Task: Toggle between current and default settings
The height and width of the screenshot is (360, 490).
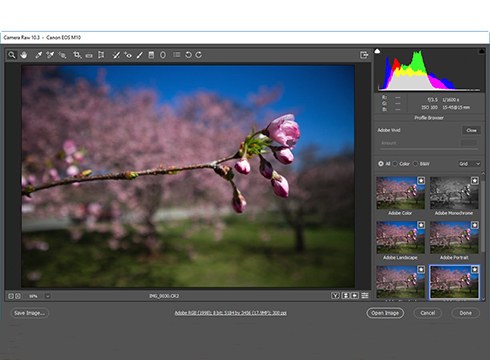Action: [x=365, y=296]
